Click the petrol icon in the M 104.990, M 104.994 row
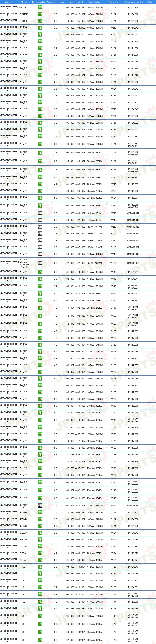 (x=40, y=286)
